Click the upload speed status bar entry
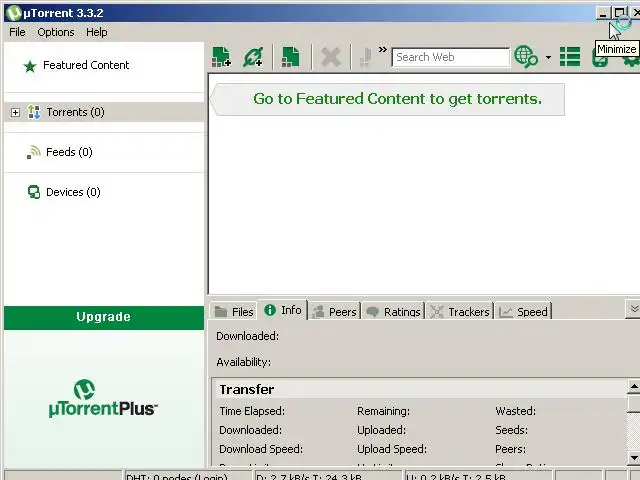The height and width of the screenshot is (480, 640). click(x=478, y=476)
